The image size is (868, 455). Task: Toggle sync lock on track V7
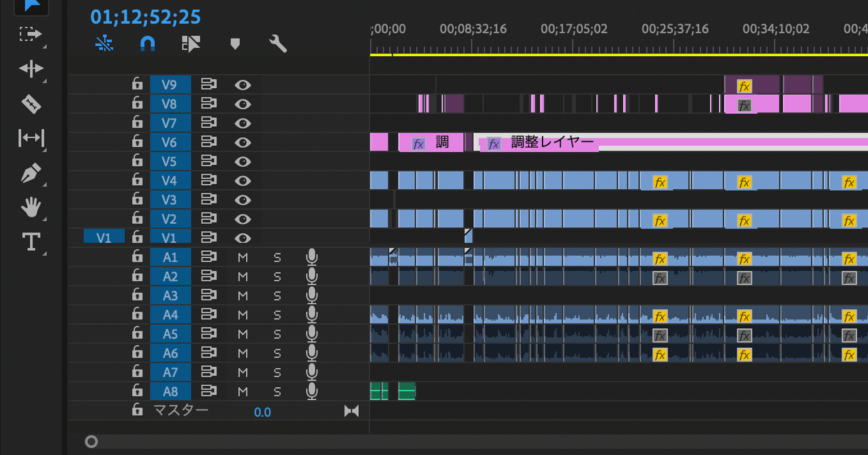(x=208, y=123)
